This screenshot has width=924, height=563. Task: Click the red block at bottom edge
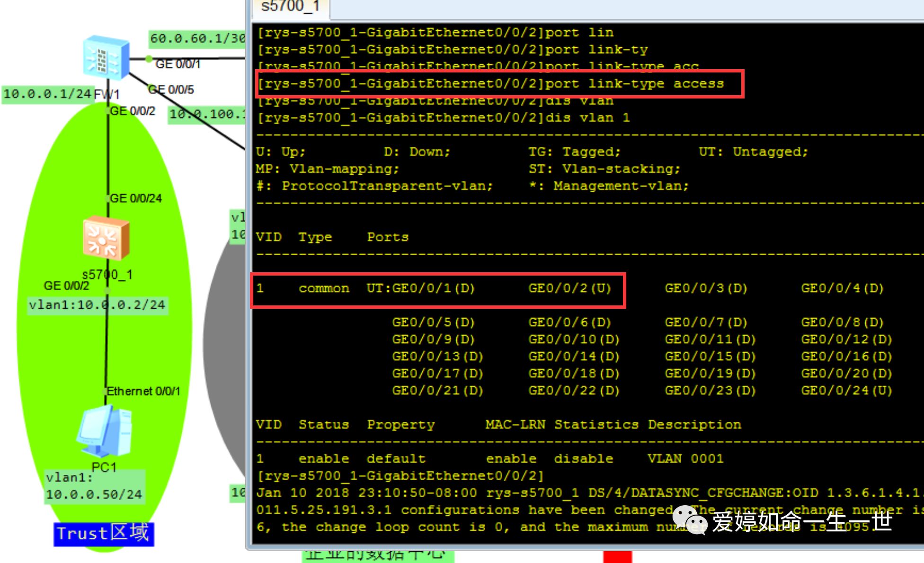coord(617,557)
